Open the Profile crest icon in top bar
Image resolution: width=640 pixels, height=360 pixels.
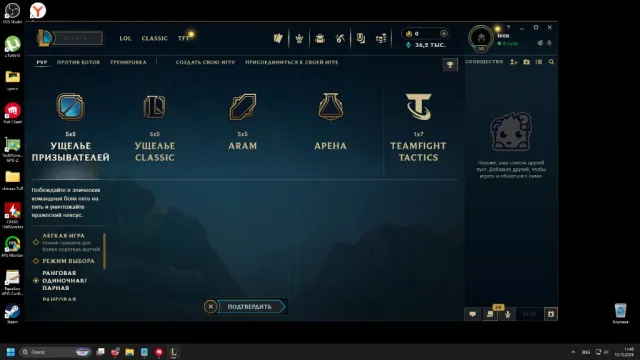(x=299, y=38)
